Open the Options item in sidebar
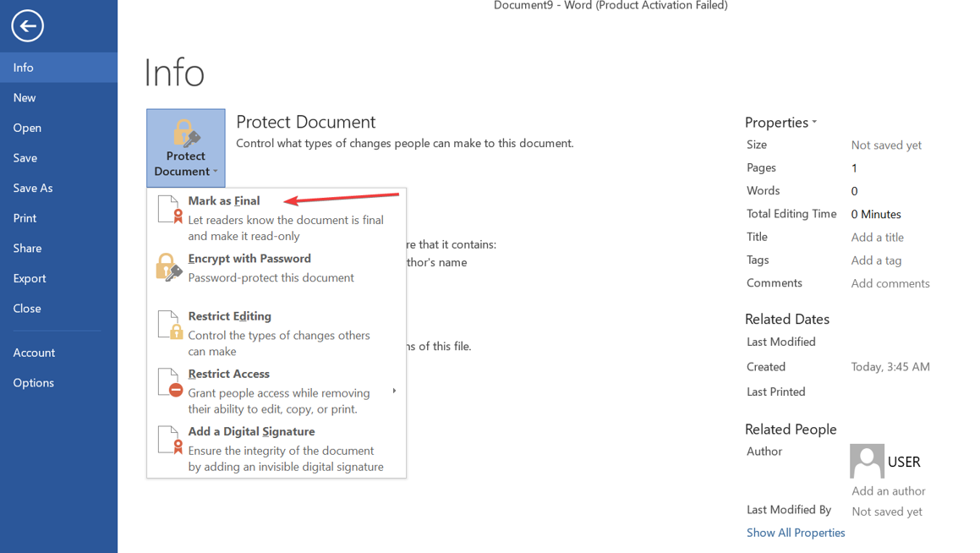This screenshot has width=980, height=553. pyautogui.click(x=34, y=383)
